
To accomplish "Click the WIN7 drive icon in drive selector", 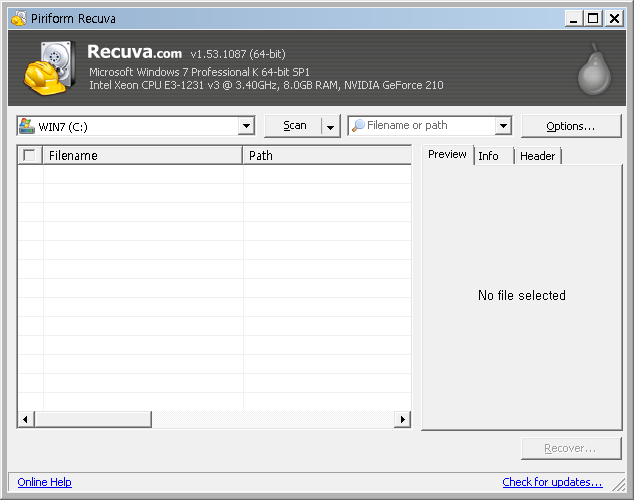I will click(27, 126).
